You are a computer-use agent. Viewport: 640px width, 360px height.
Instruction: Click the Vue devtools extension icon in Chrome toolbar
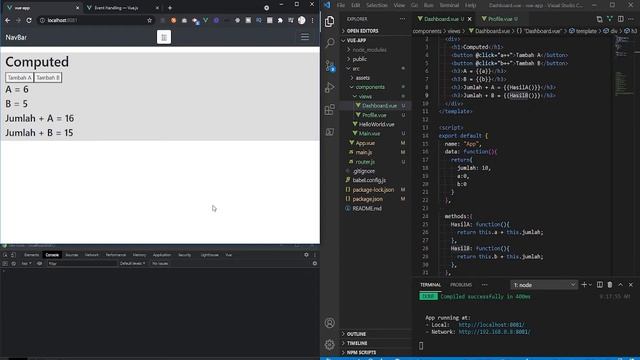tap(206, 20)
